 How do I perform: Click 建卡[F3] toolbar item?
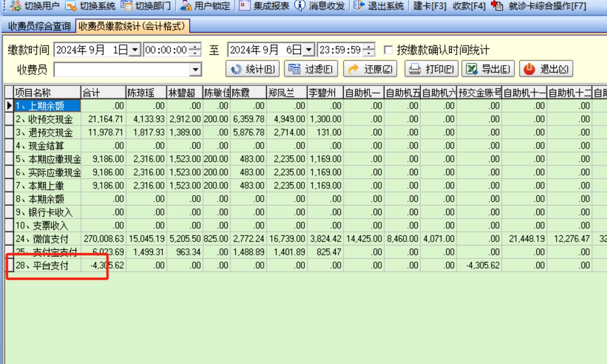pyautogui.click(x=430, y=6)
